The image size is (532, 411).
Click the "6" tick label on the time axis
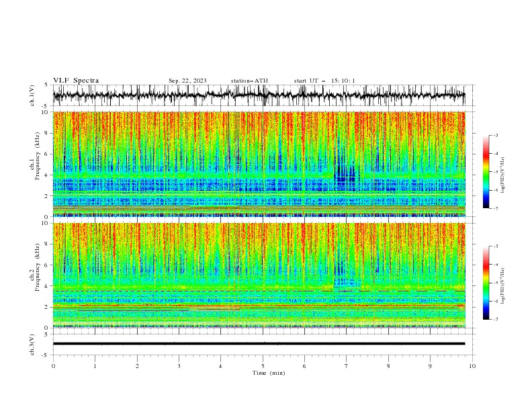point(304,366)
